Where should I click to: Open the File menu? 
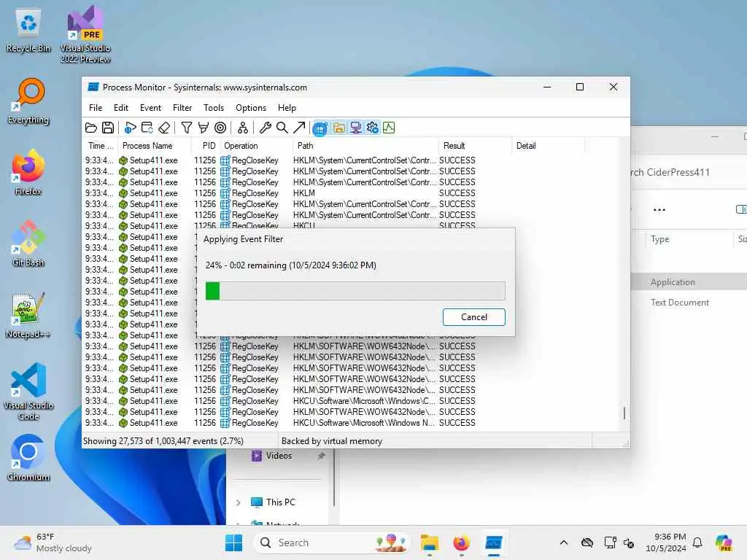click(96, 108)
